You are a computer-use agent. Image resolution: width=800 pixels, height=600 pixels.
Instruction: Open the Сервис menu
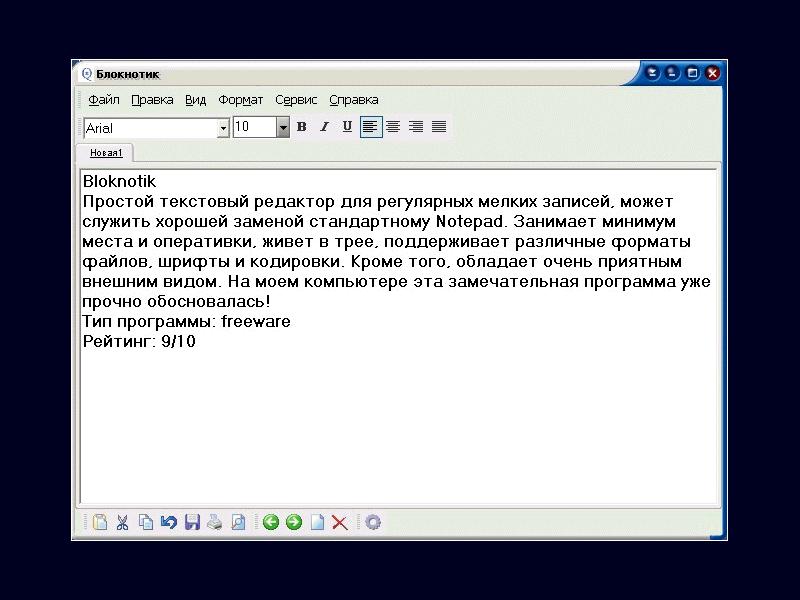(x=296, y=100)
